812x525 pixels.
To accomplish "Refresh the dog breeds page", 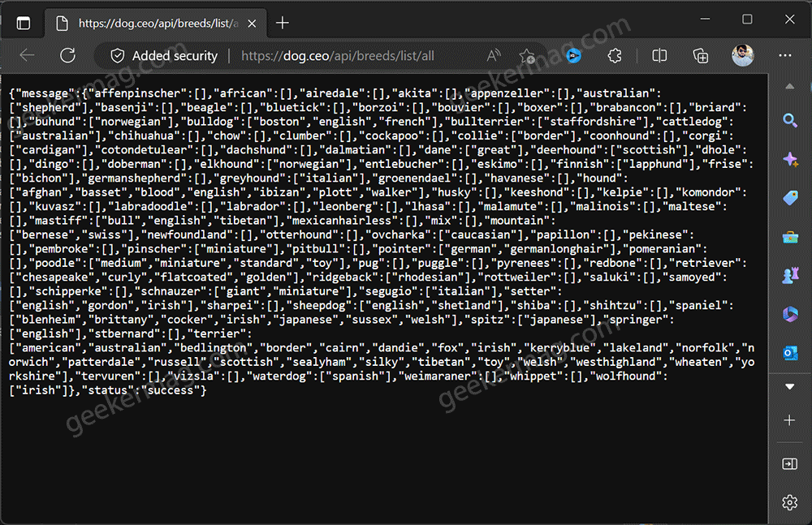I will tap(68, 56).
